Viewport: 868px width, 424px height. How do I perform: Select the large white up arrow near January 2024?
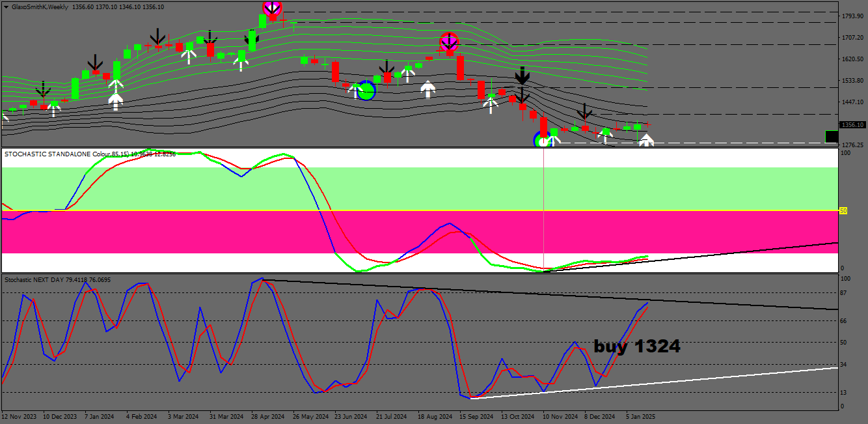(115, 102)
